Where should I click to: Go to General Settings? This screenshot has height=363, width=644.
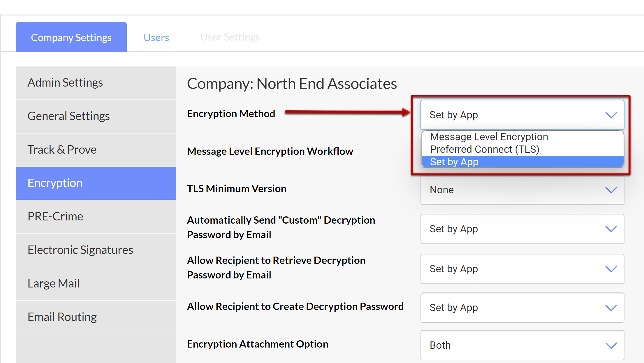(x=68, y=116)
